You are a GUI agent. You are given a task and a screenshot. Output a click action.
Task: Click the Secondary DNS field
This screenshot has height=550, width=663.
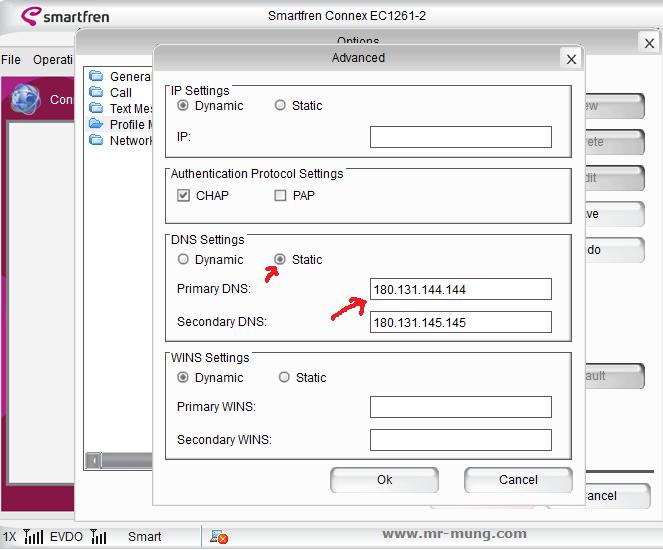(461, 322)
